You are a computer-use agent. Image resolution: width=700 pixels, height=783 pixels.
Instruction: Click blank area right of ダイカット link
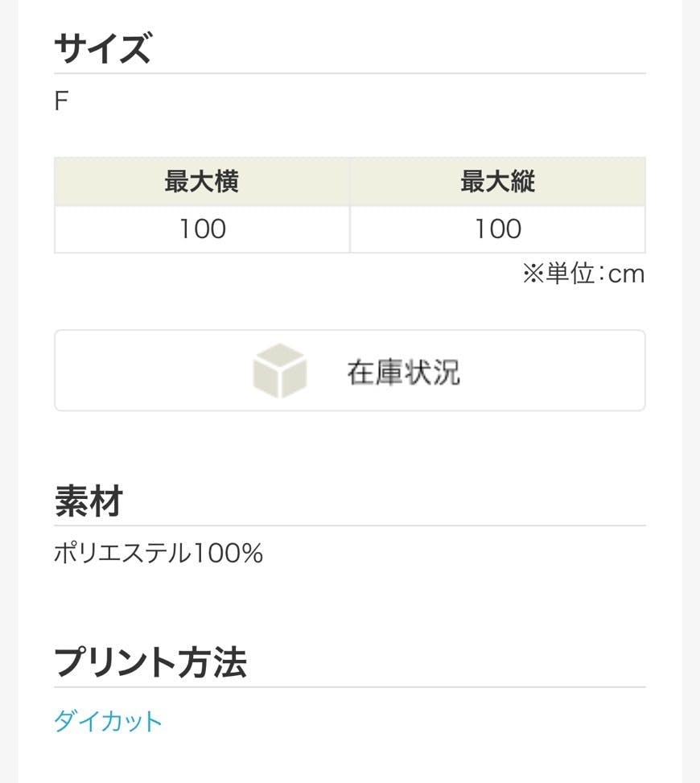coord(402,721)
